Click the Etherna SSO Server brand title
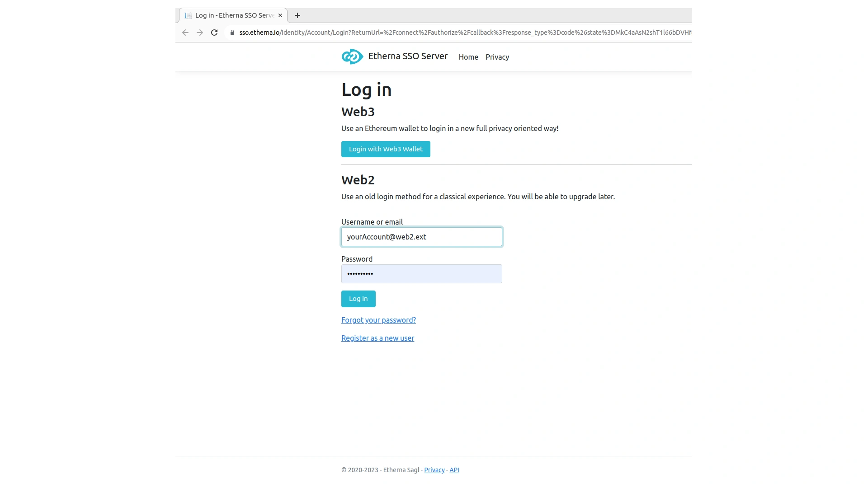The image size is (868, 488). pos(408,56)
